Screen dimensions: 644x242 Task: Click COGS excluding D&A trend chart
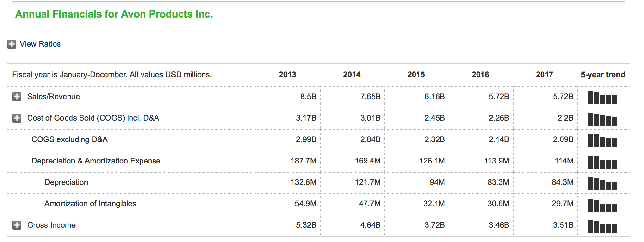(602, 140)
